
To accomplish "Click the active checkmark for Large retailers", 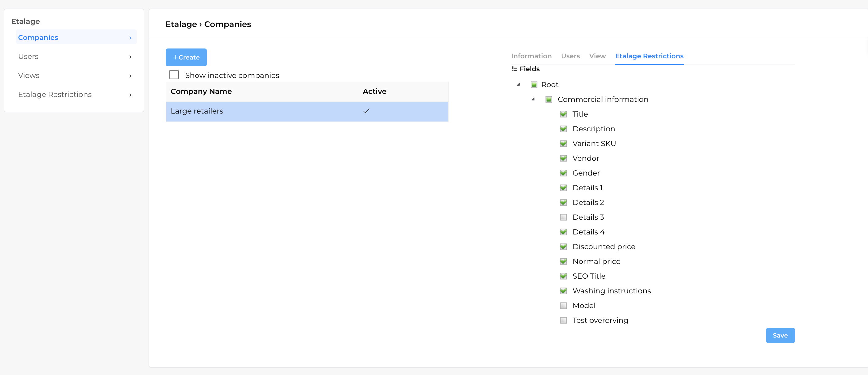I will tap(366, 111).
